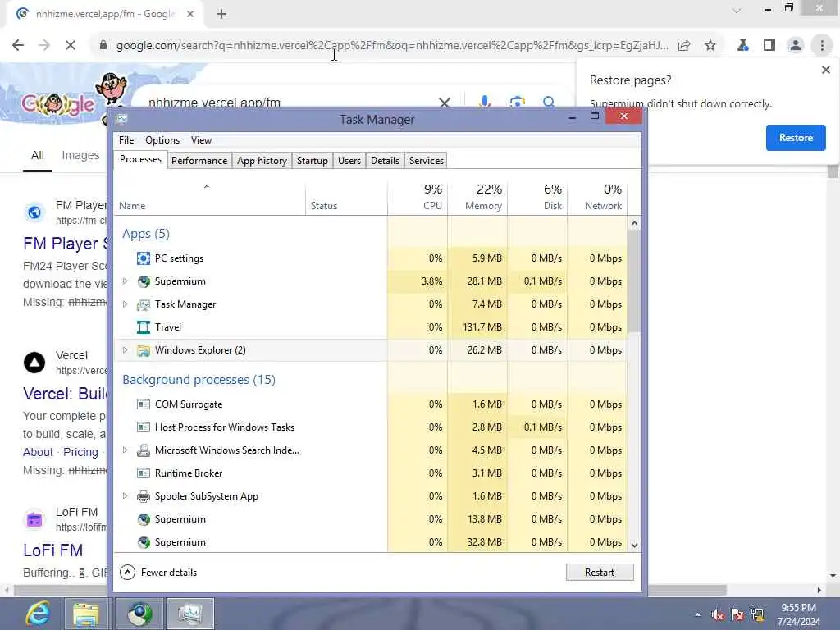Open the browser three-dot menu
Viewport: 840px width, 630px height.
tap(822, 46)
